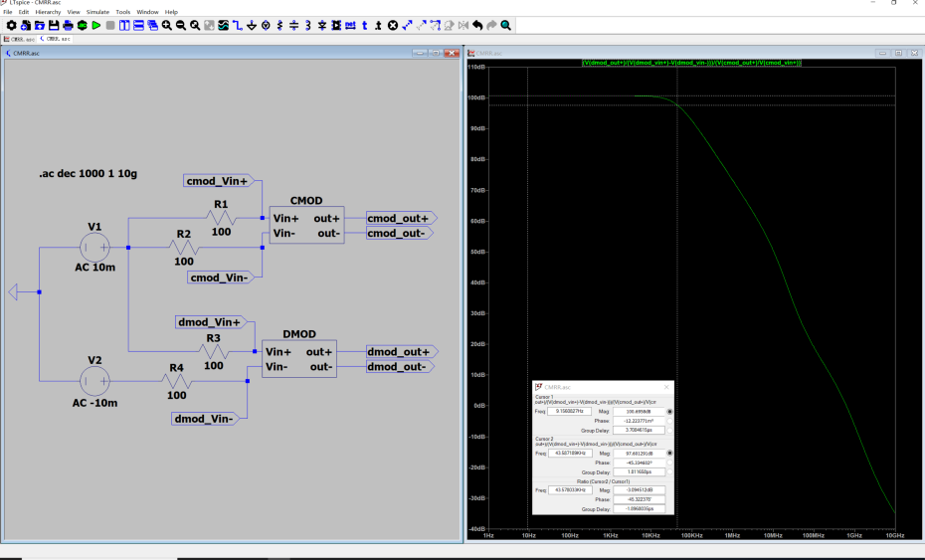This screenshot has width=925, height=560.
Task: Switch to the first CMRR.asc plot tab
Action: [x=20, y=39]
